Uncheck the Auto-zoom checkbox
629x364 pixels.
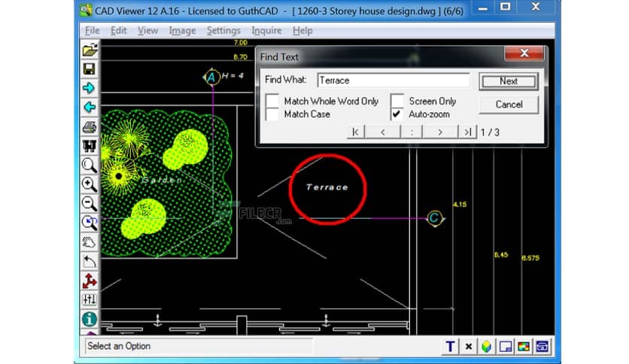397,114
